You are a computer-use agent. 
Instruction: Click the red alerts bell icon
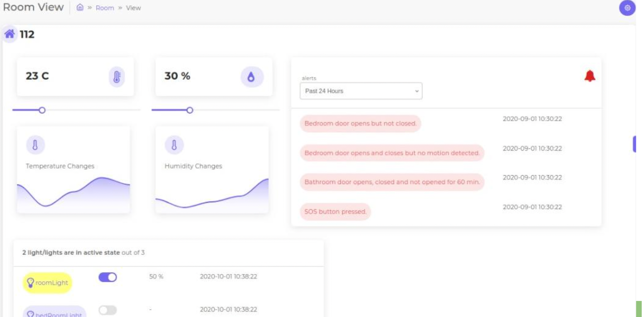(x=590, y=76)
